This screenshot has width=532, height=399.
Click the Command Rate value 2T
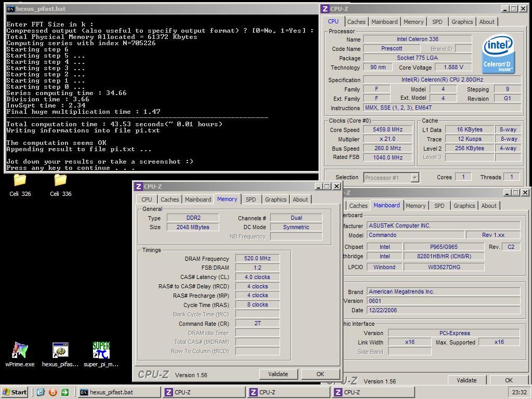258,323
